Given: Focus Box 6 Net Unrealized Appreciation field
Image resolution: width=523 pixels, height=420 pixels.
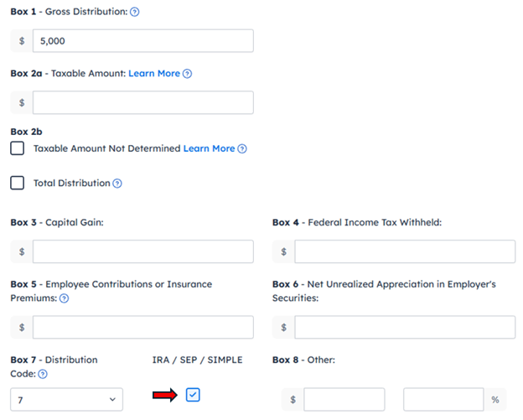Looking at the screenshot, I should tap(405, 327).
